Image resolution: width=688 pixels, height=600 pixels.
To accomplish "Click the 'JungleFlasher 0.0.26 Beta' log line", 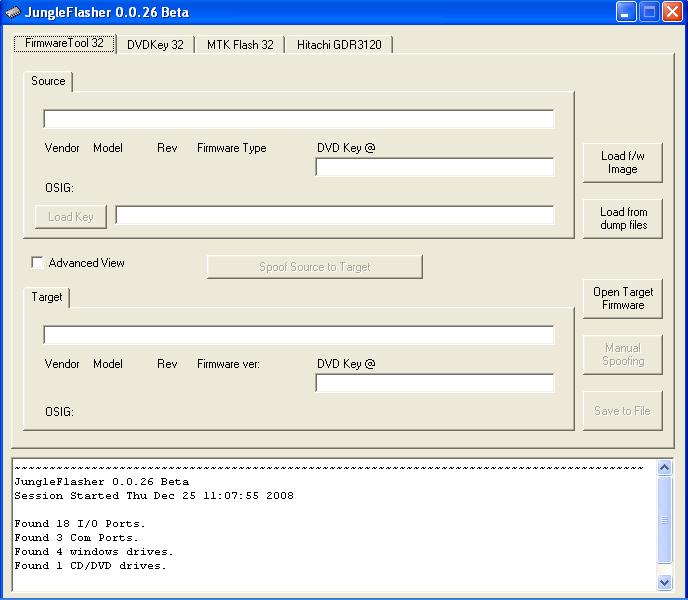I will 102,482.
